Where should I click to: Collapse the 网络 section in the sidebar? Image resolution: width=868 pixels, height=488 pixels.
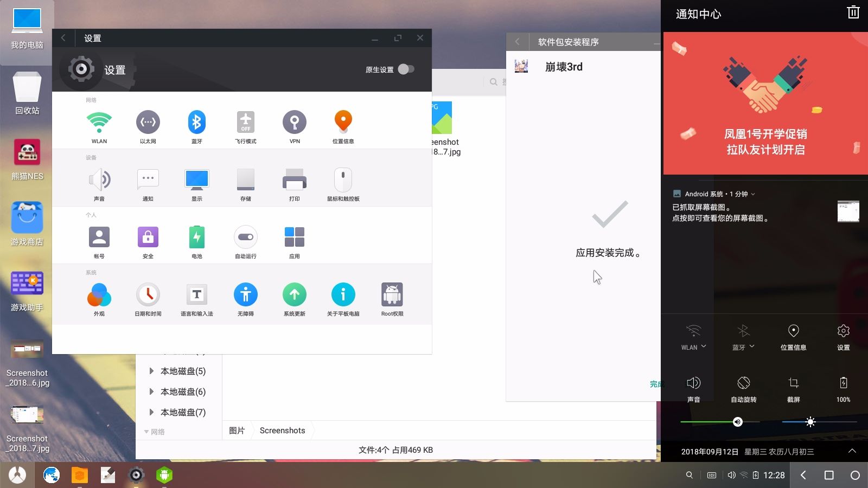pos(146,432)
